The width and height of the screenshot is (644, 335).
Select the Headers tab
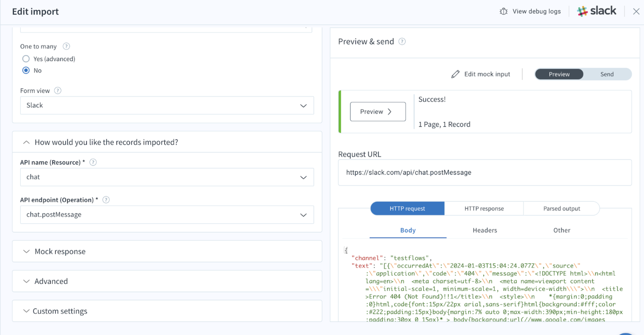click(x=485, y=230)
